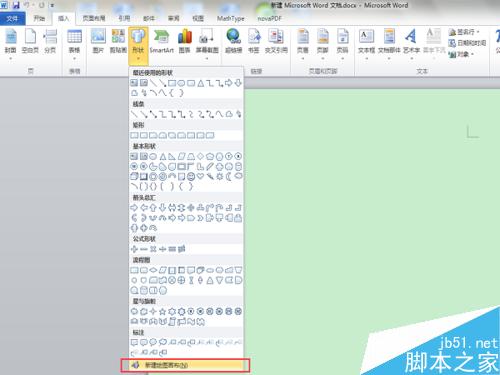Open the 页码 (Page Number) dropdown
The height and width of the screenshot is (375, 500).
pos(342,45)
